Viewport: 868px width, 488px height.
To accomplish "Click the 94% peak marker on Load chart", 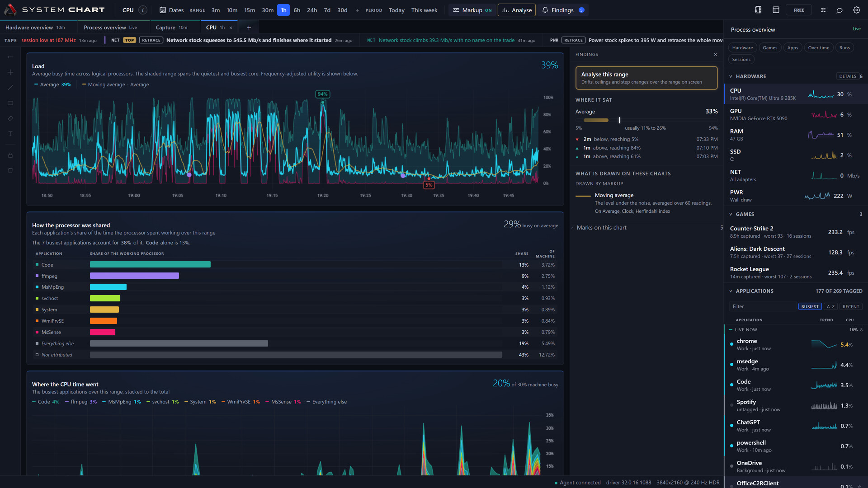I will tap(322, 94).
